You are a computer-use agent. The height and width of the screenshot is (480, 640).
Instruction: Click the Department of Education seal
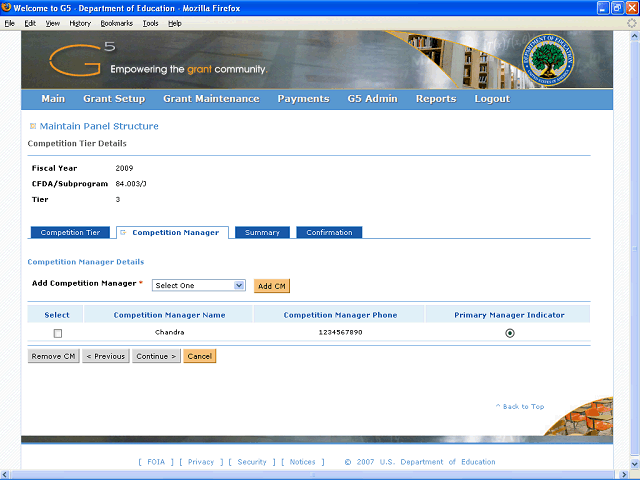pyautogui.click(x=548, y=60)
